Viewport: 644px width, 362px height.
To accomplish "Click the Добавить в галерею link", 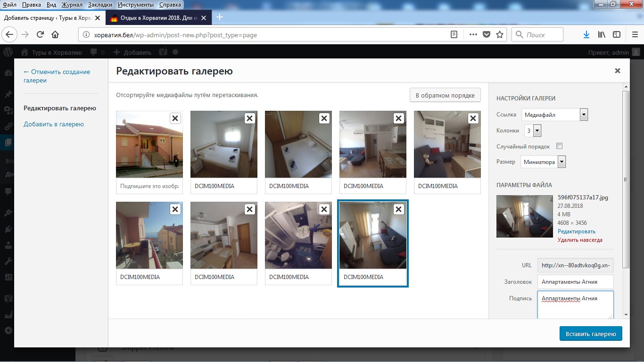I will tap(54, 124).
